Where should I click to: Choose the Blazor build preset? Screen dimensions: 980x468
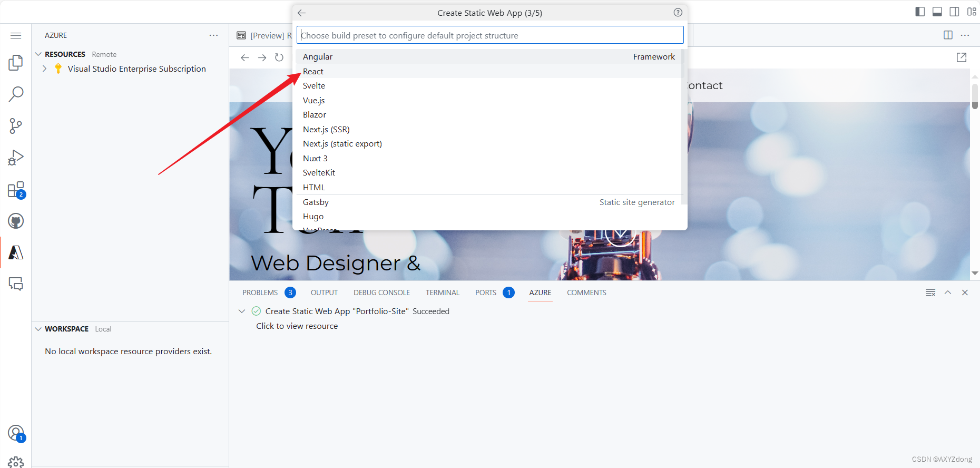coord(489,115)
